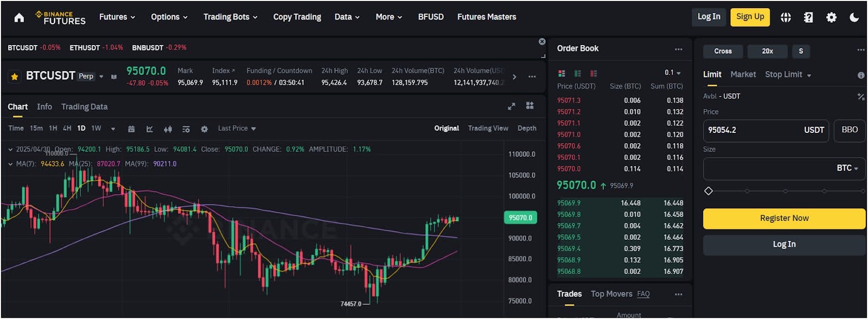Open the icon next to Perp dropdown
This screenshot has height=319, width=868.
[113, 76]
